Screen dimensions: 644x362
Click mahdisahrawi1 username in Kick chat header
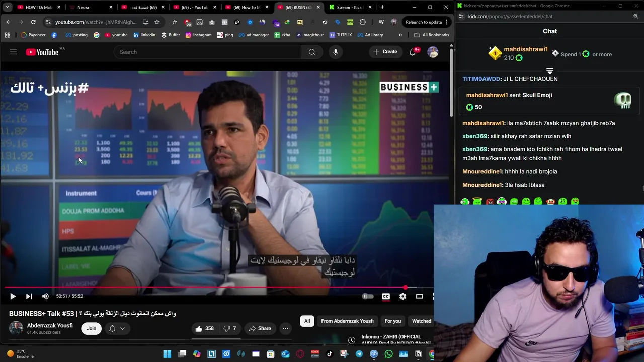coord(526,49)
